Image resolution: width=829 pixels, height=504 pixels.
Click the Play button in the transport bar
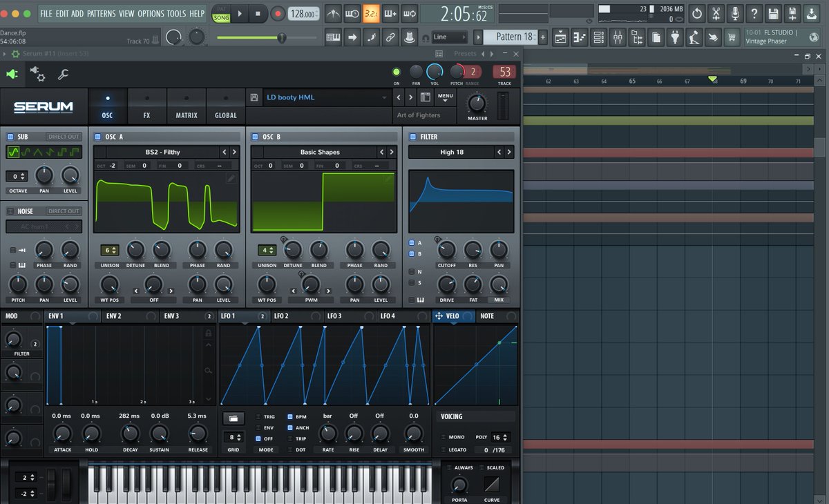tap(240, 13)
